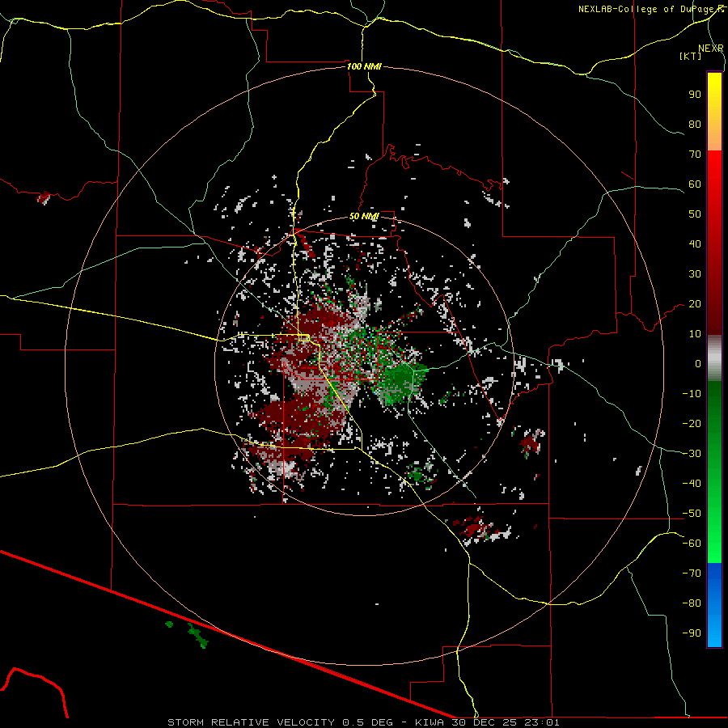Click the 20 value on velocity scale
The image size is (728, 728).
pos(695,304)
